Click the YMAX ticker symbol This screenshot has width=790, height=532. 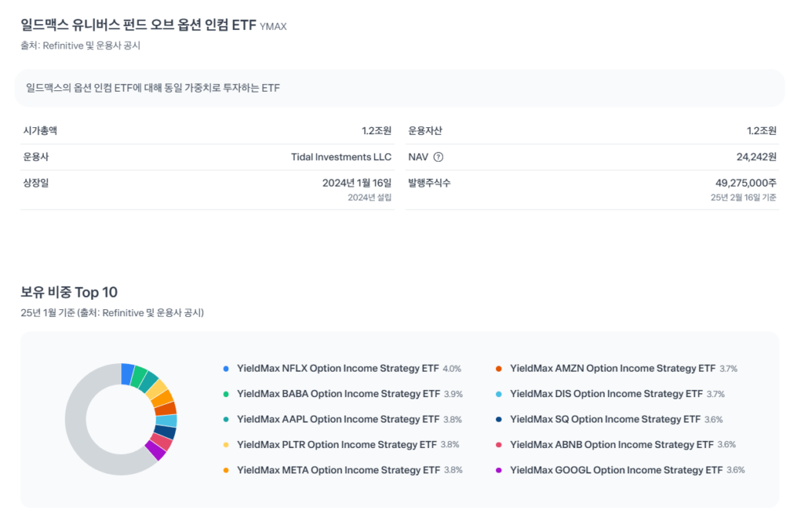point(273,27)
